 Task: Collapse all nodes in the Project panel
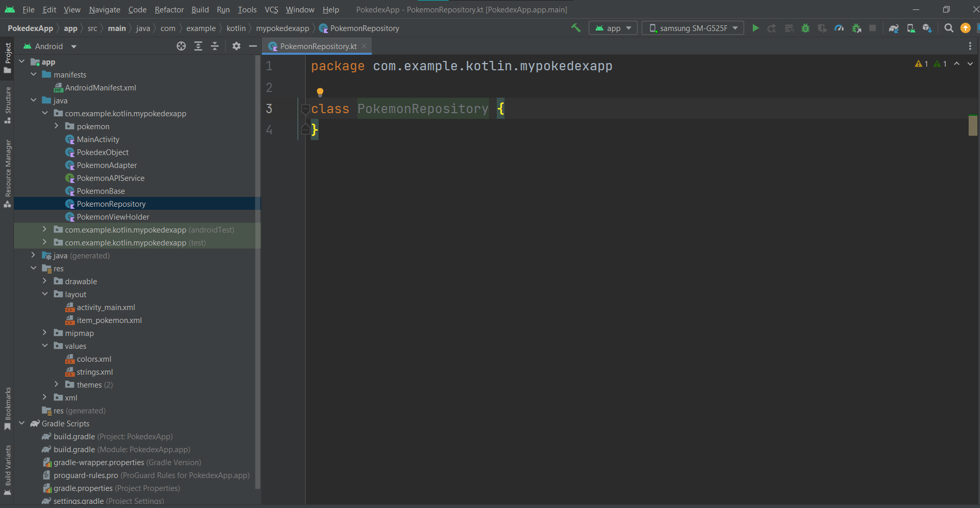(x=215, y=47)
